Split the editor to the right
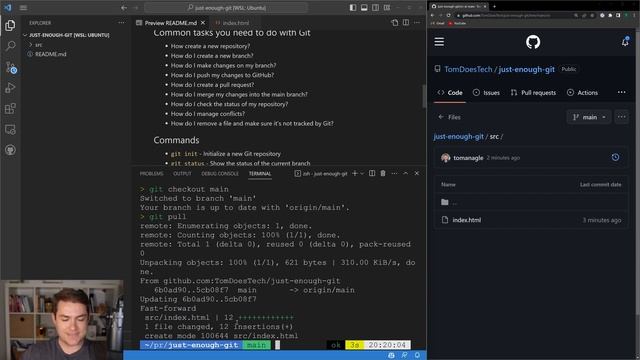The width and height of the screenshot is (640, 360). pyautogui.click(x=406, y=23)
